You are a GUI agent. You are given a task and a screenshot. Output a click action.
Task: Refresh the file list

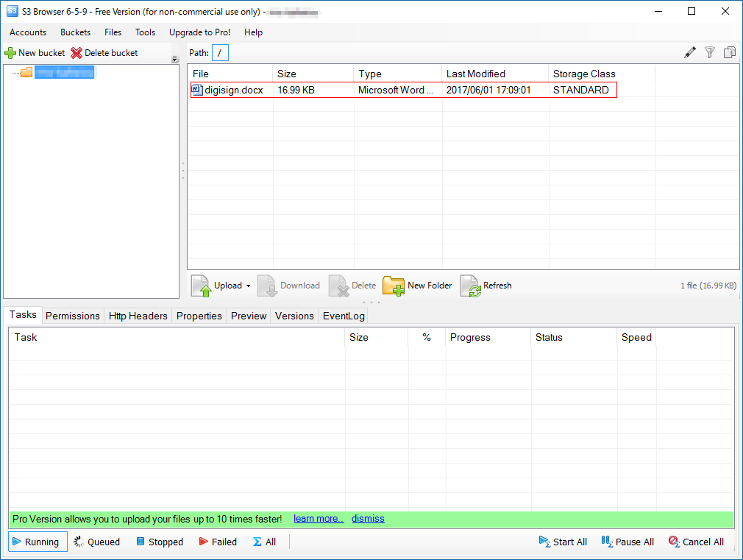click(471, 286)
